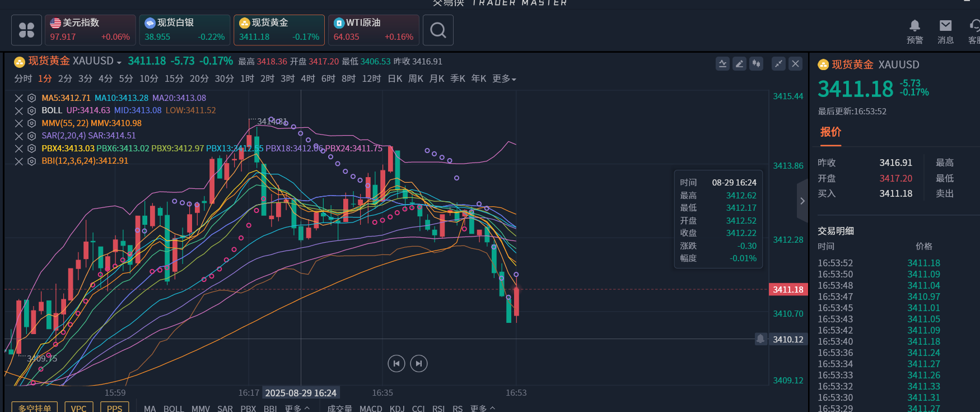Click the 3410.12 alert price label
The image size is (980, 412).
pos(788,340)
